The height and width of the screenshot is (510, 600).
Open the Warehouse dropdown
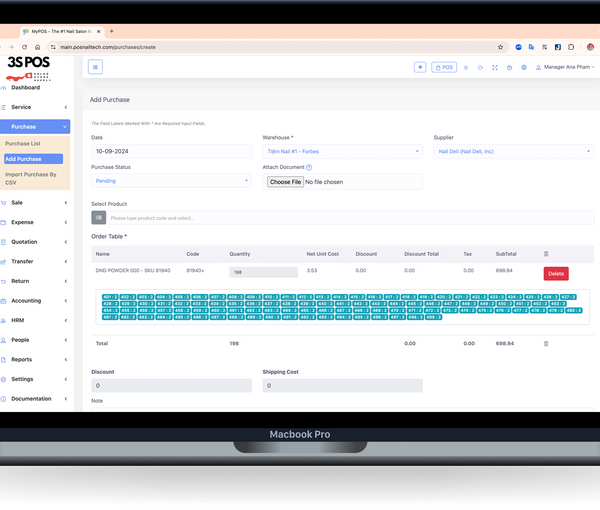(343, 151)
